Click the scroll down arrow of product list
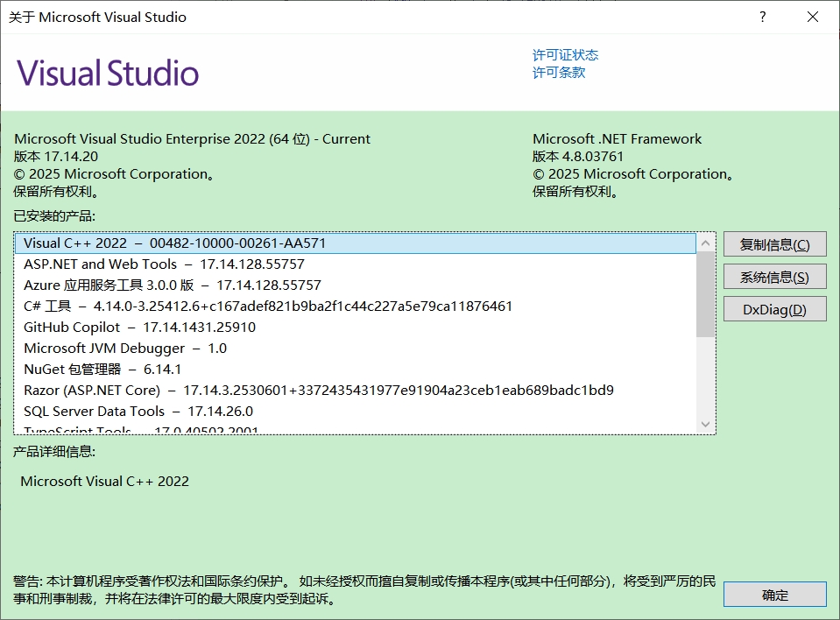 706,424
